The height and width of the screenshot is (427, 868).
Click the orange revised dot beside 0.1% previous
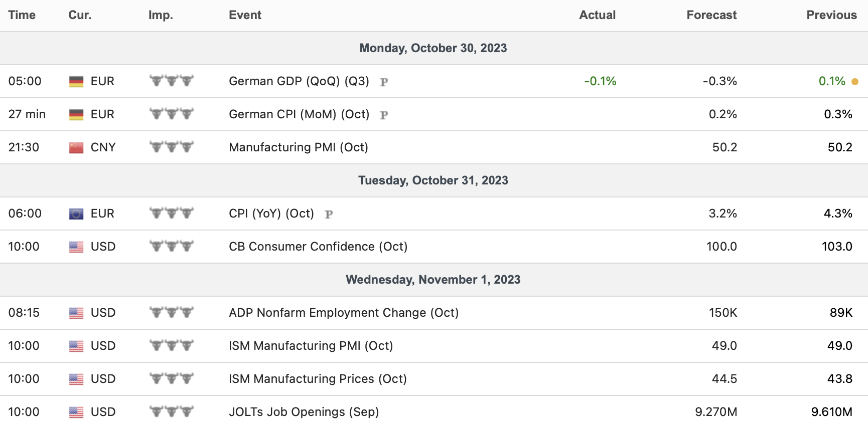point(855,81)
